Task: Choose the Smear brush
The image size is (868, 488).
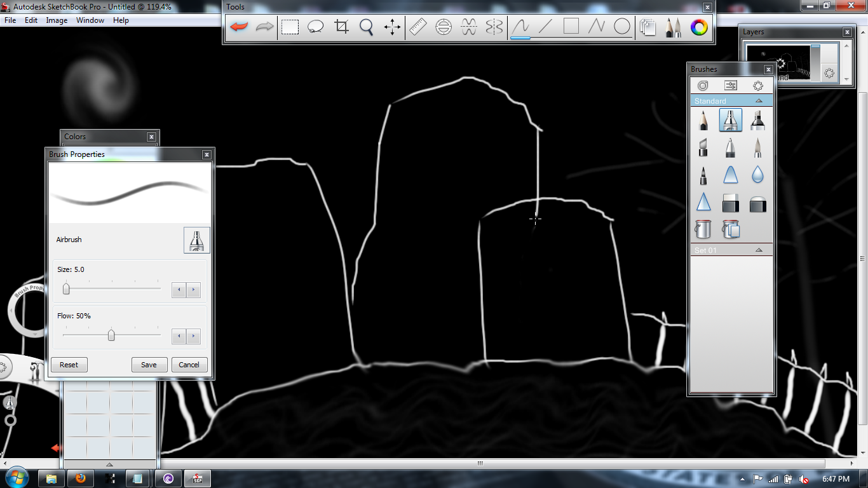Action: point(731,175)
